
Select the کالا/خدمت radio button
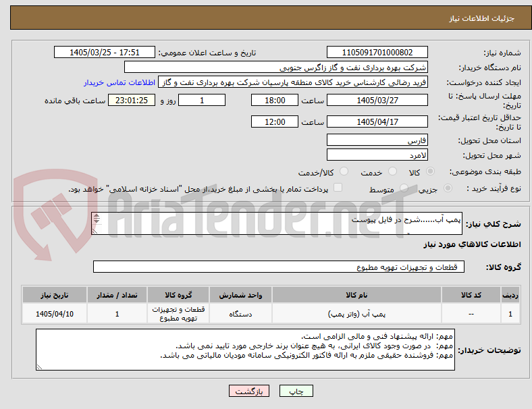(x=344, y=171)
